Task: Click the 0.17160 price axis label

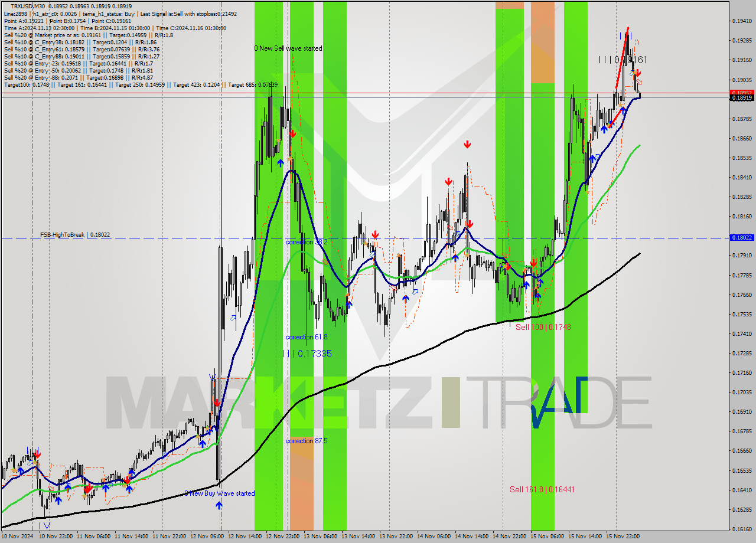Action: [x=742, y=372]
